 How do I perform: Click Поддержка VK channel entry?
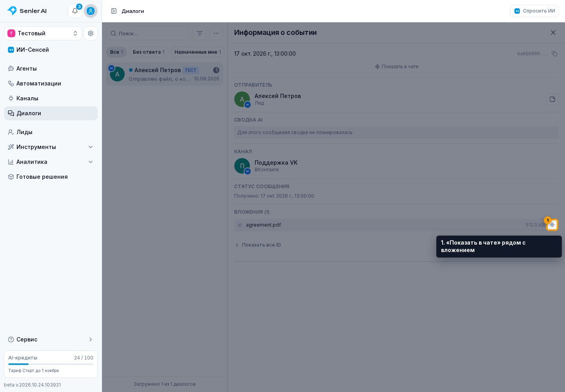point(266,166)
